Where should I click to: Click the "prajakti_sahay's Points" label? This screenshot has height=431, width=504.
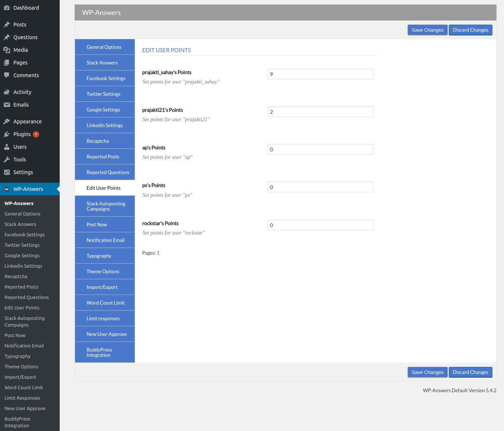pos(167,72)
